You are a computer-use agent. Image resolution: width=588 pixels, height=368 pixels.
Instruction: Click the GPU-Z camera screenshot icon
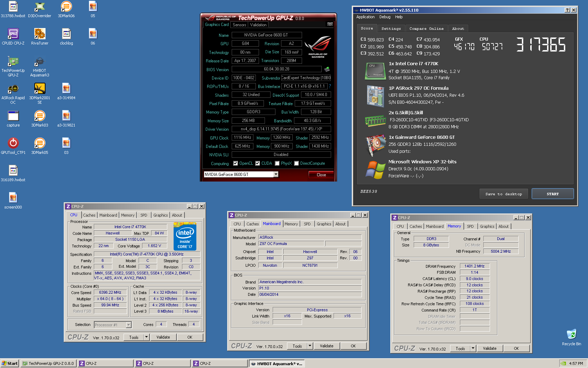[x=330, y=24]
